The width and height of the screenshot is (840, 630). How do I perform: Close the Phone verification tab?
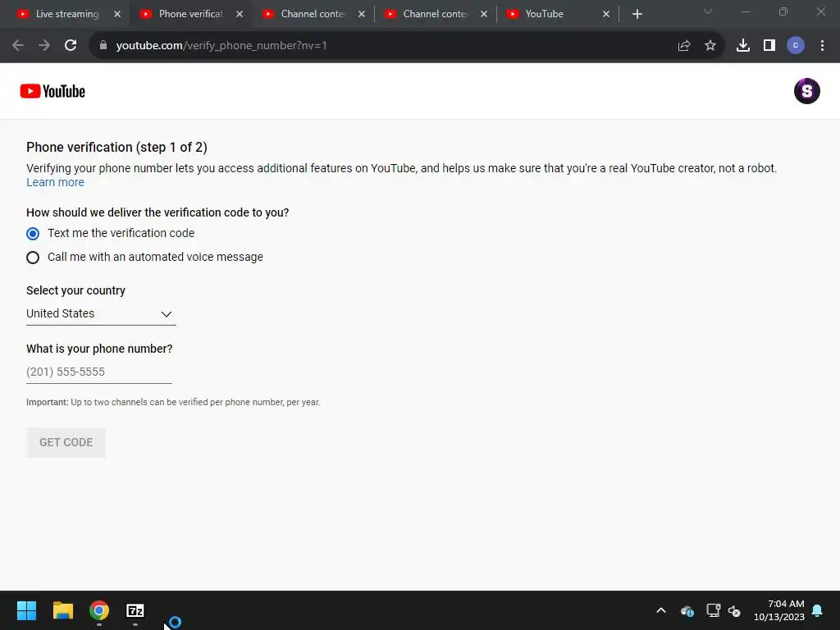[x=240, y=15]
